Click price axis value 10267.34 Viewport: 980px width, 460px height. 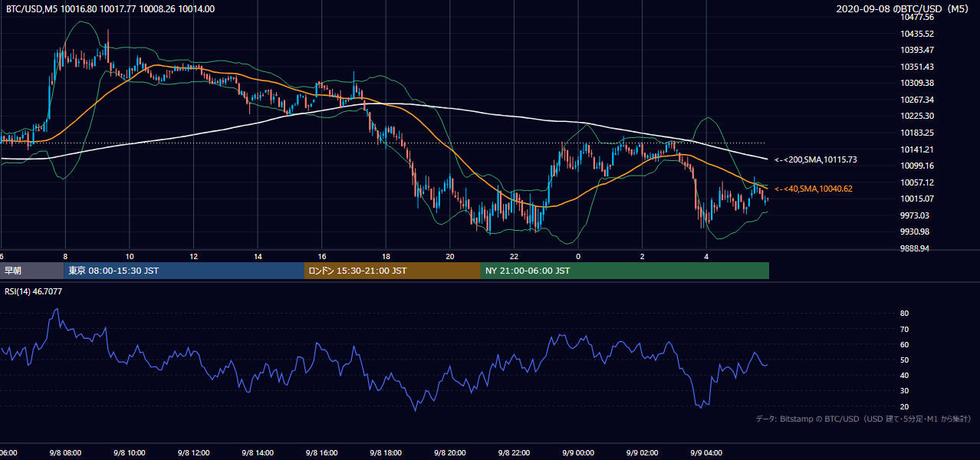(x=916, y=100)
